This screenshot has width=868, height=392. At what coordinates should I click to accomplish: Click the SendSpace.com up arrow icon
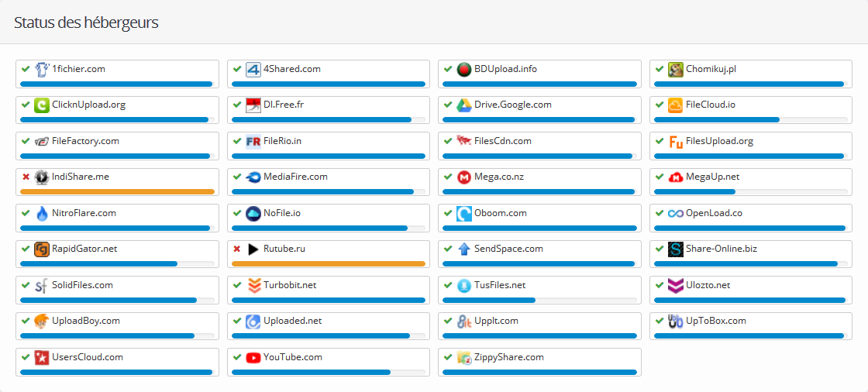464,249
